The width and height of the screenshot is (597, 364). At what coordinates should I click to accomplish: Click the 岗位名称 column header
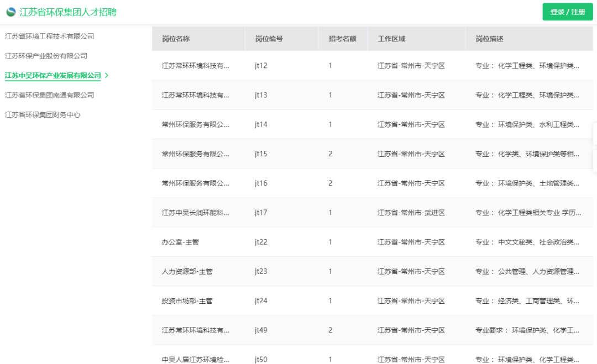point(176,39)
